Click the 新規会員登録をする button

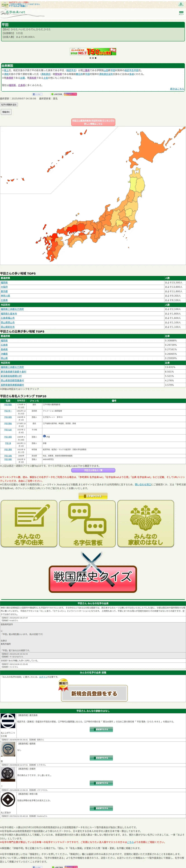94,693
